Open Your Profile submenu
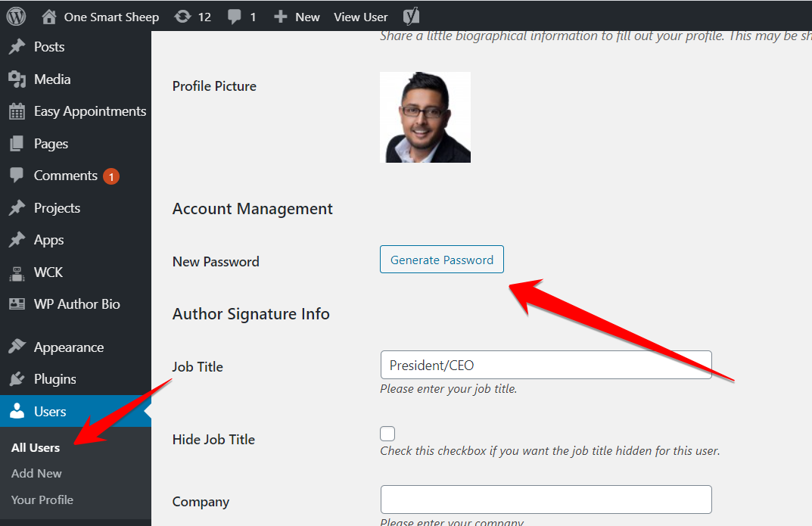Image resolution: width=812 pixels, height=526 pixels. click(x=42, y=500)
